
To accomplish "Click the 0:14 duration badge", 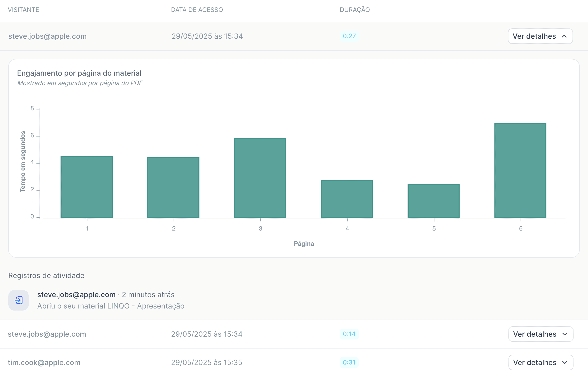I will point(349,334).
